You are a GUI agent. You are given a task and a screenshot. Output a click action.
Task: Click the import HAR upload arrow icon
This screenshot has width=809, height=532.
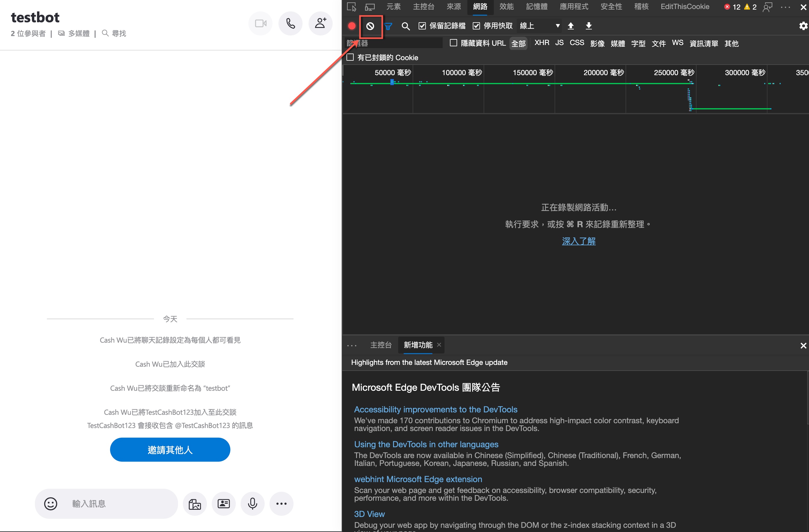point(571,26)
